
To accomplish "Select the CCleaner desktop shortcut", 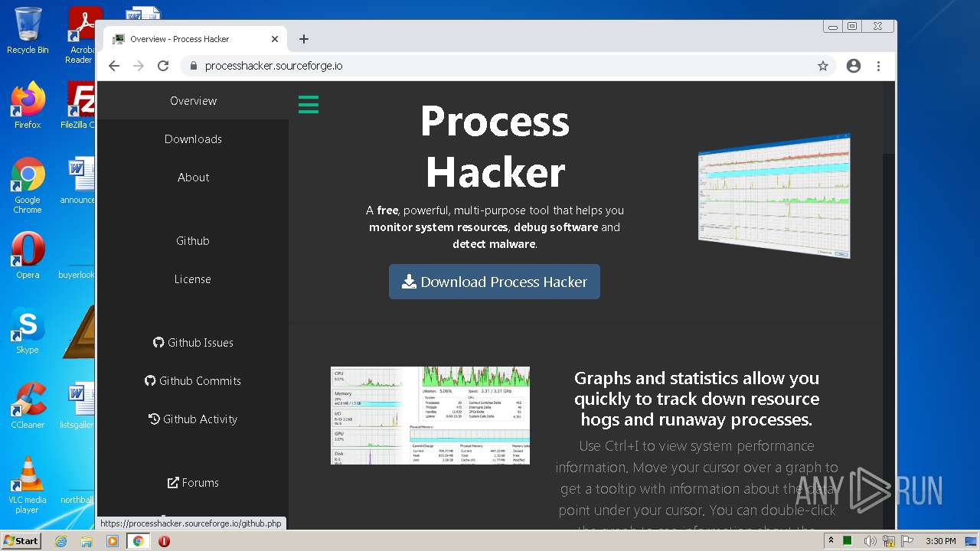I will coord(28,406).
